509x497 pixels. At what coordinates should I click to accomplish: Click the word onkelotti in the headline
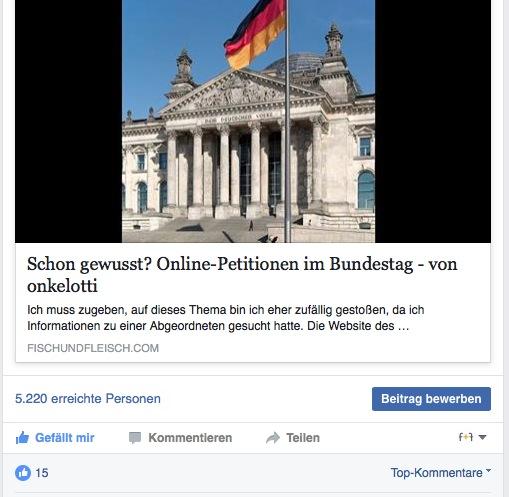[x=62, y=286]
